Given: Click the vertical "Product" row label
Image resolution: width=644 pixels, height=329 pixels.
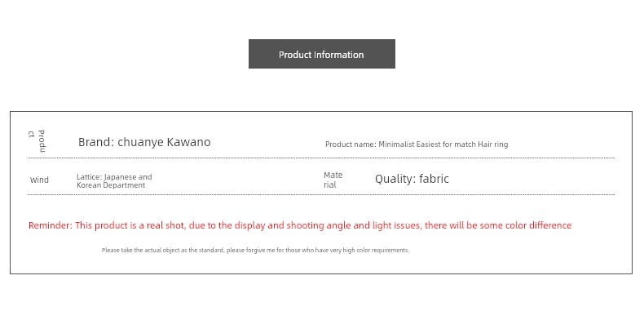Looking at the screenshot, I should 37,140.
